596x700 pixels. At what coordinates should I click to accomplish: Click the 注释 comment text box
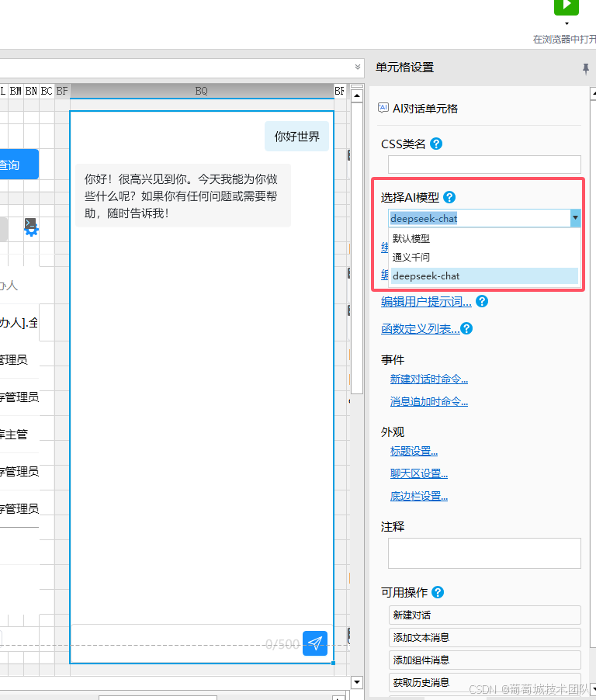coord(484,553)
